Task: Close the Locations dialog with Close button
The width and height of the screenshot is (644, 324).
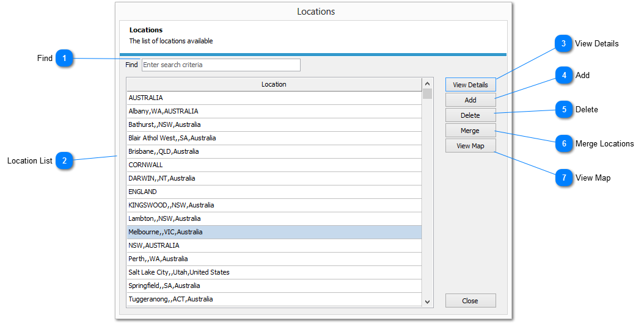Action: [x=470, y=301]
